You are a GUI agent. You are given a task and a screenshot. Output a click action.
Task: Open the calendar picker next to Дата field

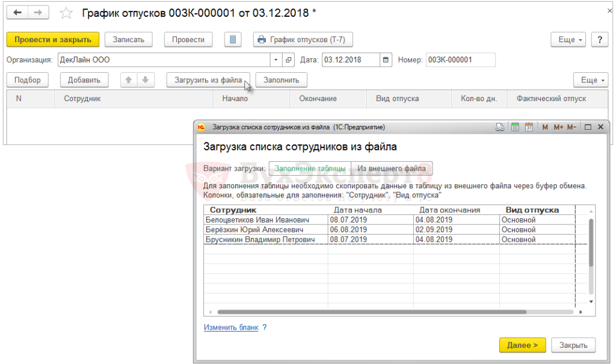(386, 60)
